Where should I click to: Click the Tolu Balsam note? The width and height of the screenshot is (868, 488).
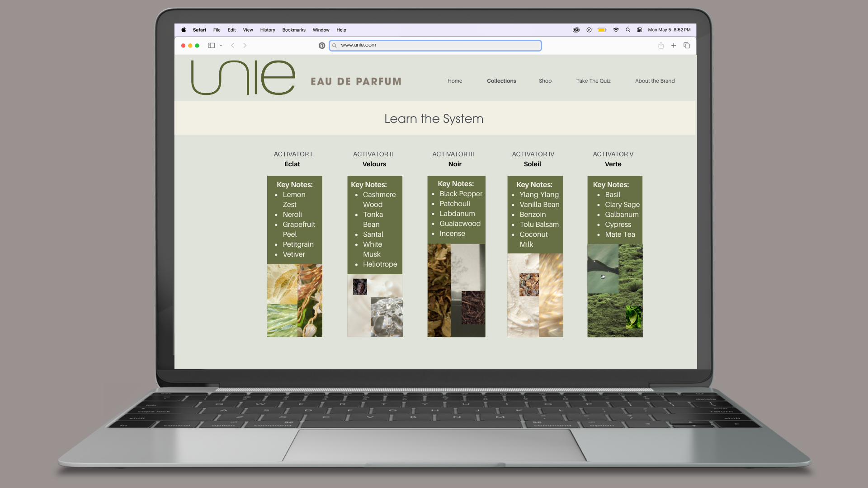coord(539,225)
